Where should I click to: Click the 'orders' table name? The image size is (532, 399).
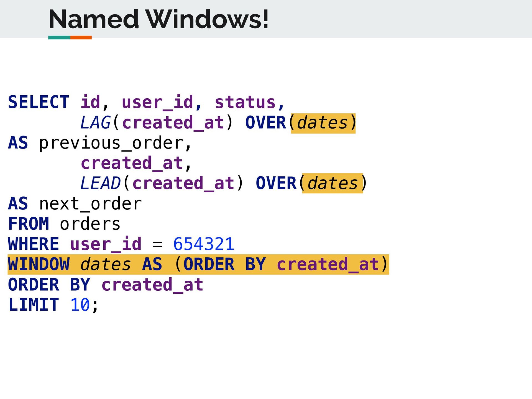(90, 224)
